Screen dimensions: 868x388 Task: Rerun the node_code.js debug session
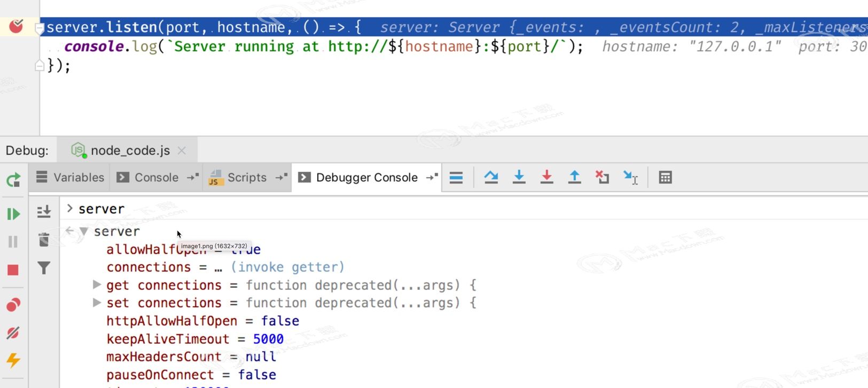(13, 180)
